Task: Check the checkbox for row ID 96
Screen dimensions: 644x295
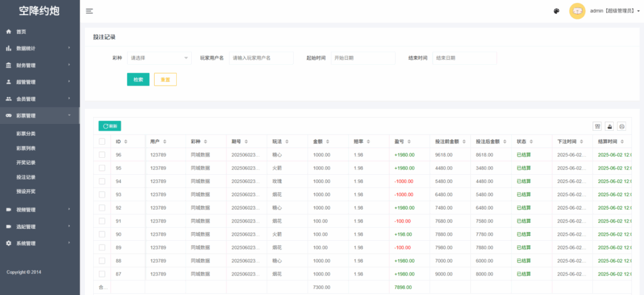Action: [103, 155]
